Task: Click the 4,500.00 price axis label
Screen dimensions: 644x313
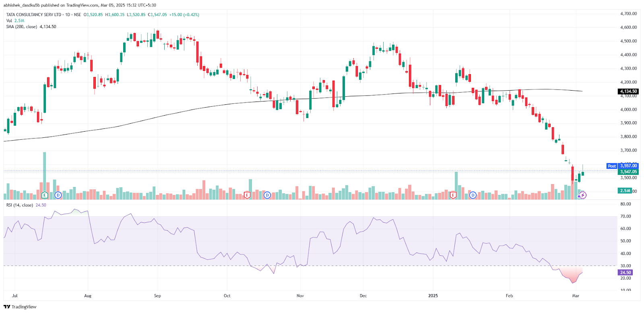Action: coord(628,41)
